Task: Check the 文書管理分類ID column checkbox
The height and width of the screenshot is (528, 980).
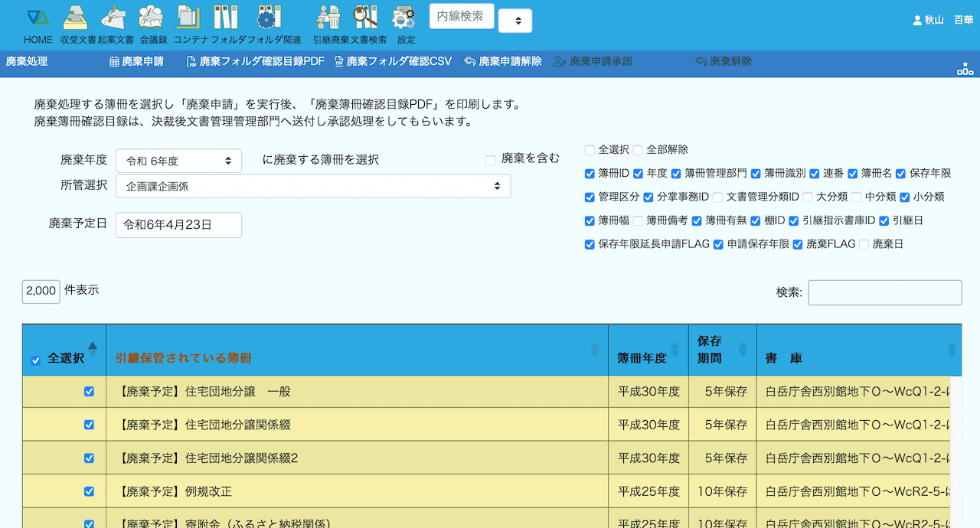Action: 717,197
